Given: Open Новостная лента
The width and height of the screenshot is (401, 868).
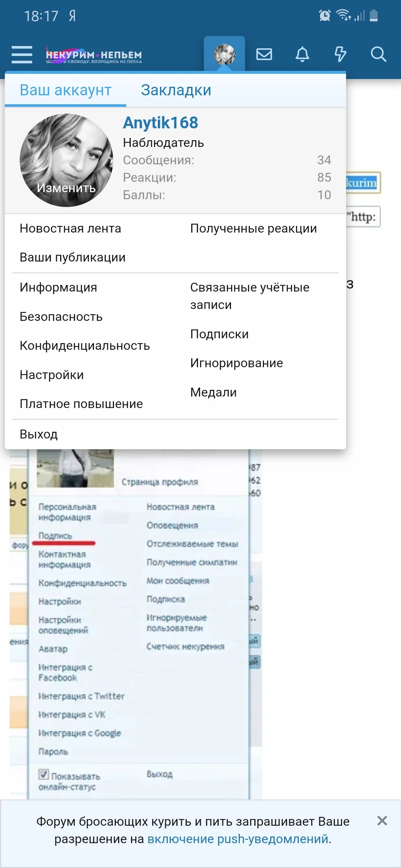Looking at the screenshot, I should [x=71, y=228].
